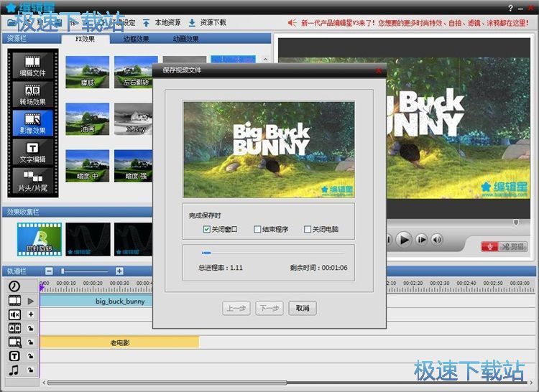
Task: Select the 老电影 effect clip on the timeline
Action: [x=119, y=342]
